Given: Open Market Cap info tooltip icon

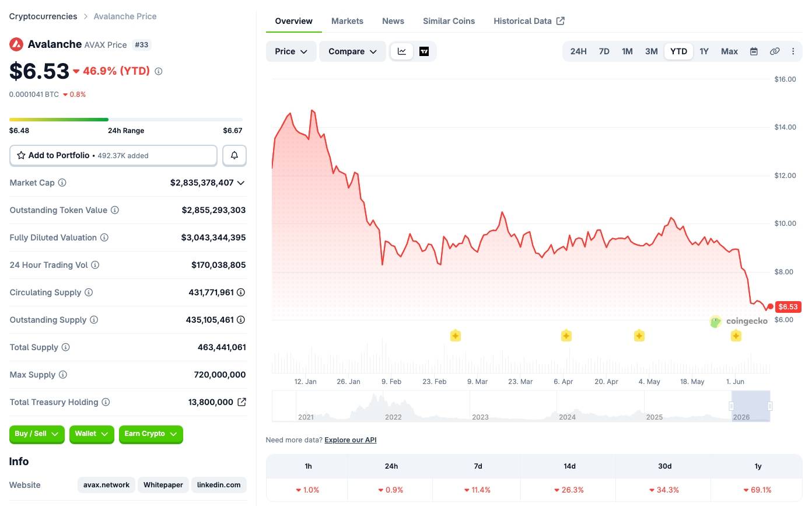Looking at the screenshot, I should pyautogui.click(x=62, y=183).
